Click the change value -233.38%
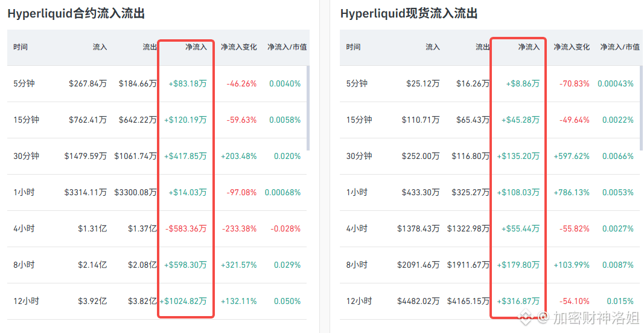Screen dimensions: 644x333 pos(240,228)
